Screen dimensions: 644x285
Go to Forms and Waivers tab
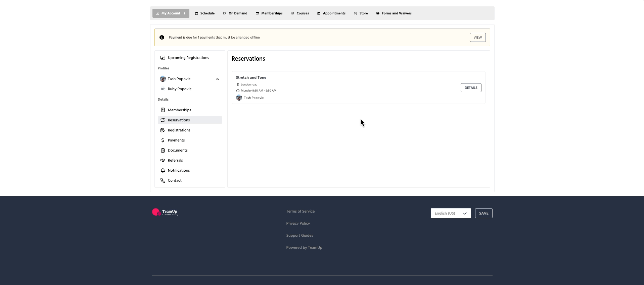[x=394, y=13]
